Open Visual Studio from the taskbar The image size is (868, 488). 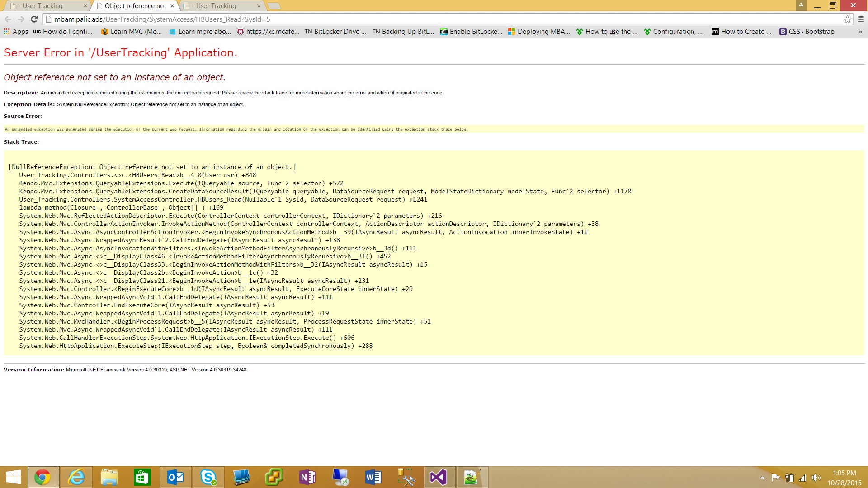438,477
